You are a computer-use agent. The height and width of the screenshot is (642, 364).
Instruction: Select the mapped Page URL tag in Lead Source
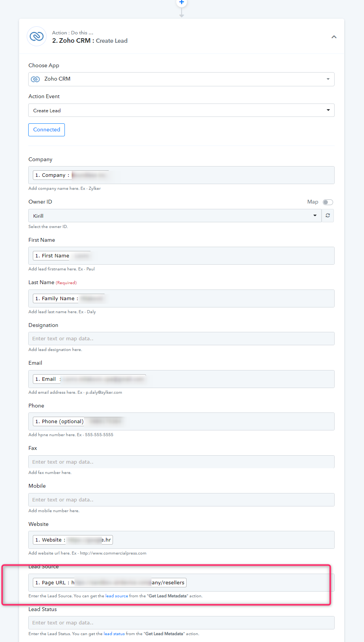coord(110,582)
